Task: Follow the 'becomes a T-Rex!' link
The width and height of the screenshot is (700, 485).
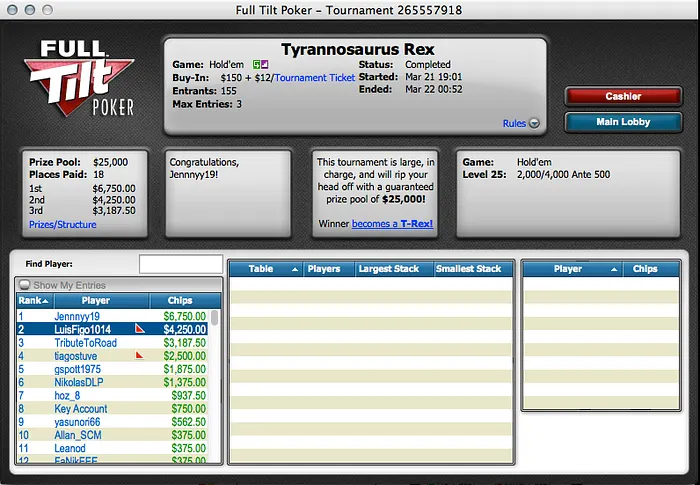Action: pos(392,224)
